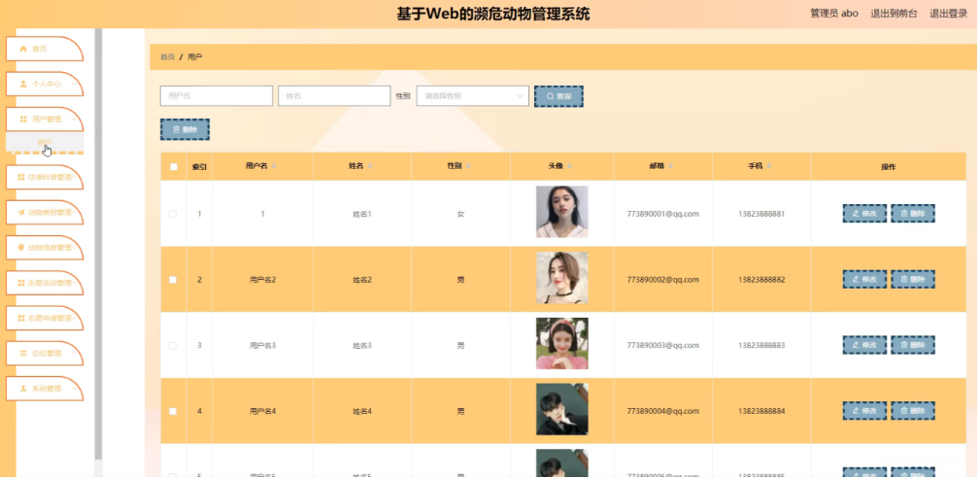Click the sidebar vertical scrollbar
980x479 pixels.
click(98, 244)
